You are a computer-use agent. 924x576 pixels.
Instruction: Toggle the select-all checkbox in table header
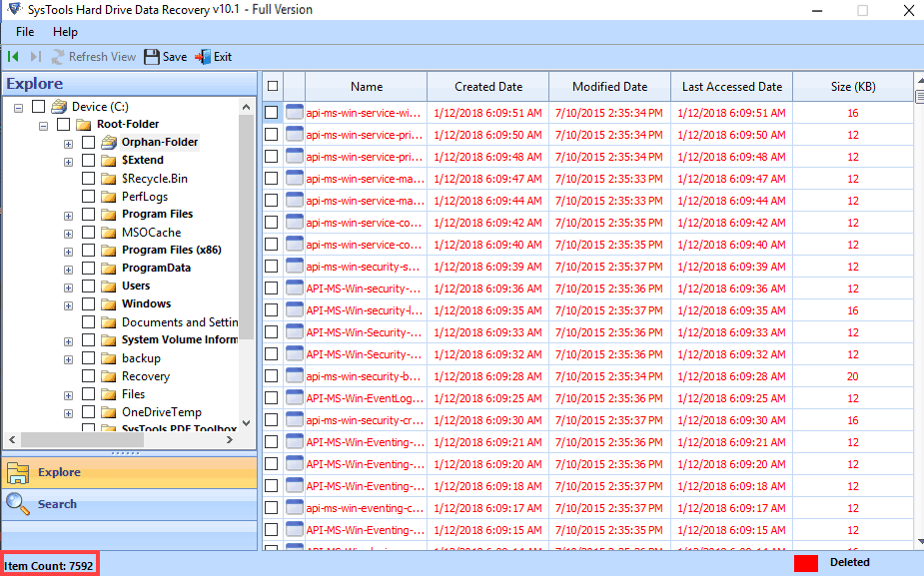(x=273, y=86)
